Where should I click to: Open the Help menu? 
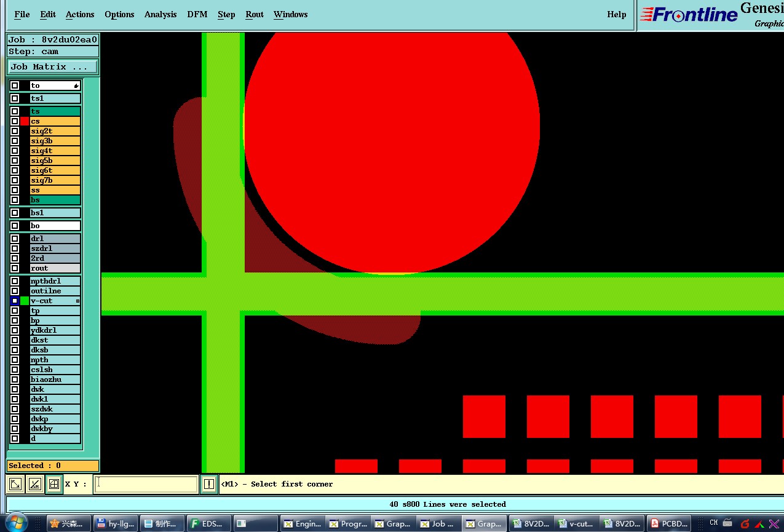tap(616, 14)
